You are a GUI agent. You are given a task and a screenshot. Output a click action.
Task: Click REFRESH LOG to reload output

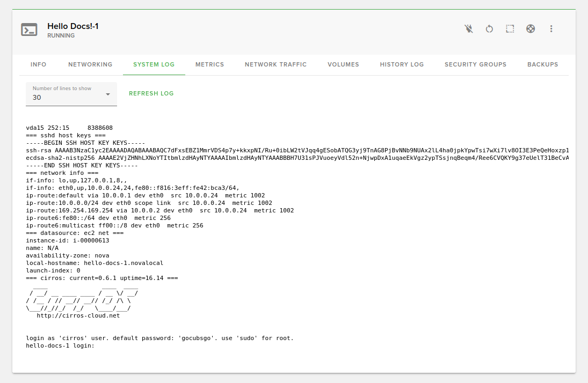[151, 93]
